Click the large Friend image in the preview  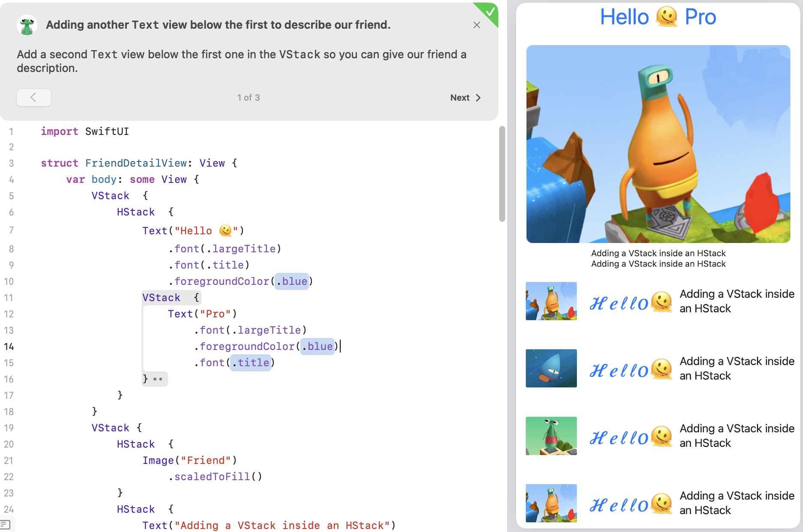[658, 143]
